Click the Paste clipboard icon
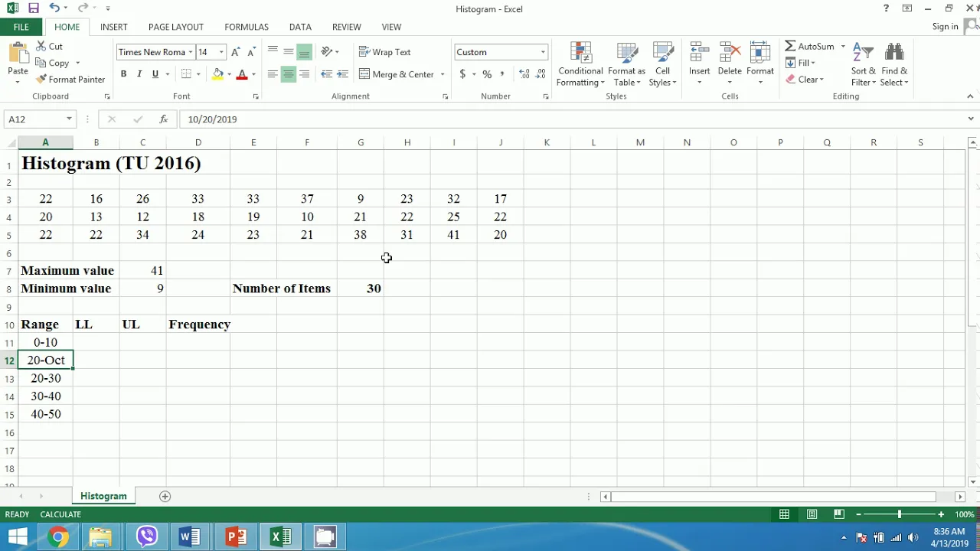980x551 pixels. click(x=18, y=55)
